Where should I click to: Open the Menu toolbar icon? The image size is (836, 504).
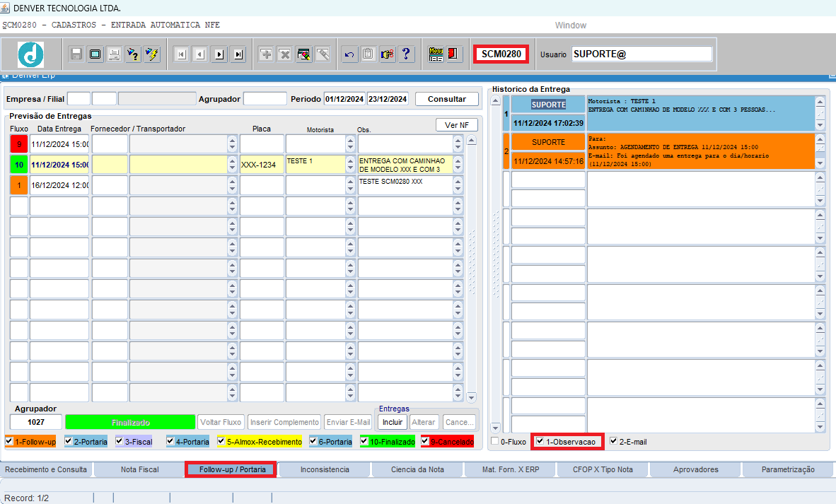point(436,54)
